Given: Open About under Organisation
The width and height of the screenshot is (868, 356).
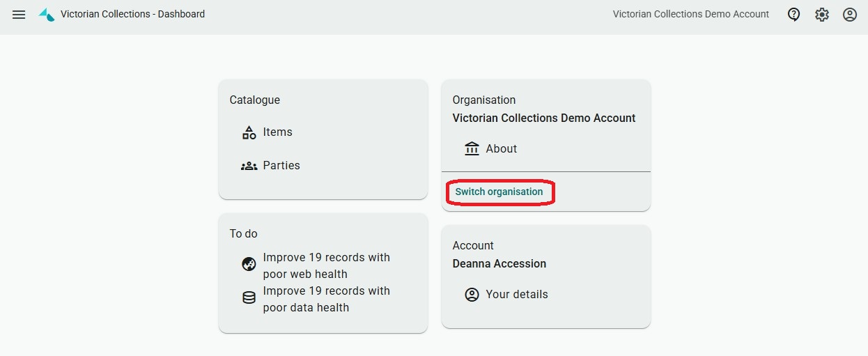Looking at the screenshot, I should point(501,149).
